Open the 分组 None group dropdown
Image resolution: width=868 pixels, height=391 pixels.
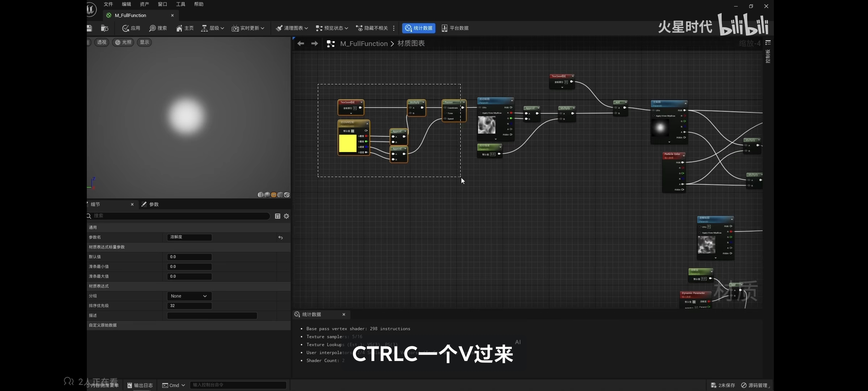pos(189,296)
